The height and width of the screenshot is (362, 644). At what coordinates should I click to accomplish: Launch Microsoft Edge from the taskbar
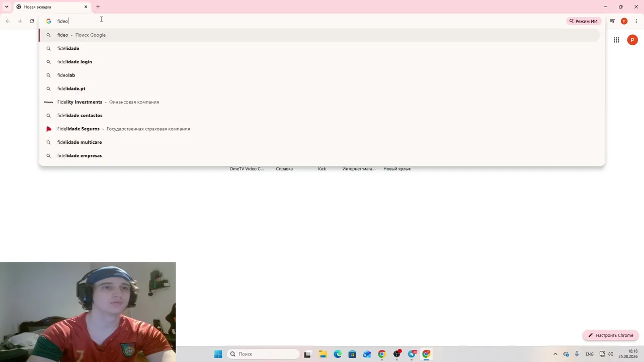pos(338,354)
